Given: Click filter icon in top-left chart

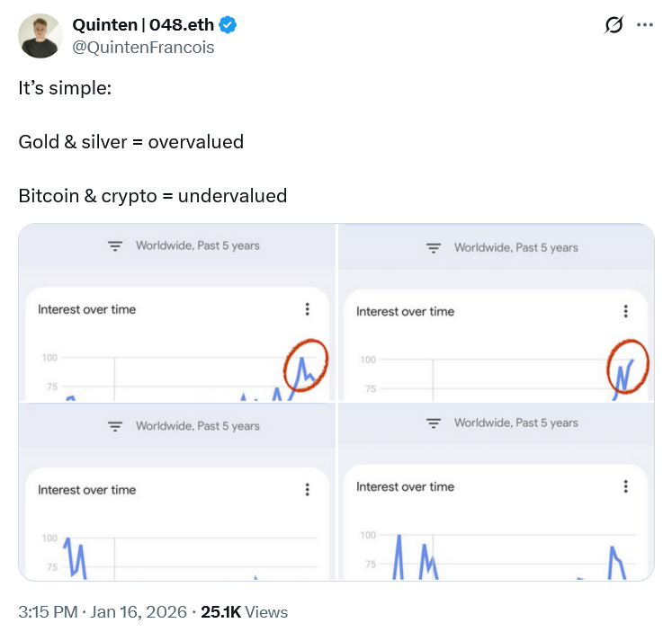Looking at the screenshot, I should coord(115,245).
